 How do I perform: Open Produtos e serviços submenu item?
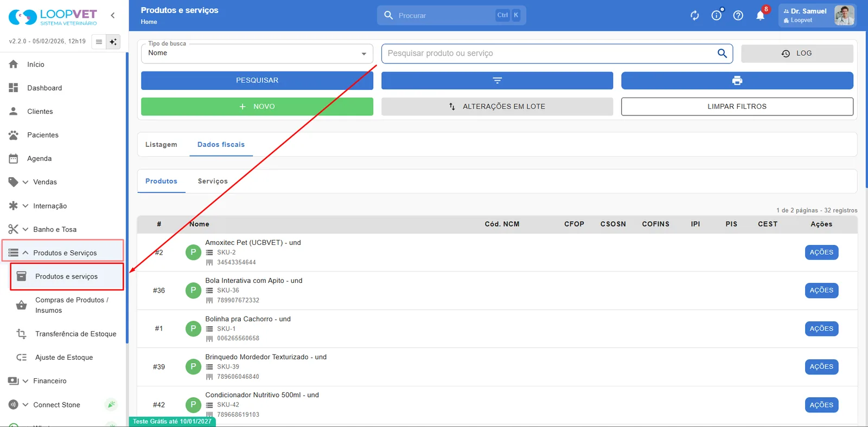67,276
